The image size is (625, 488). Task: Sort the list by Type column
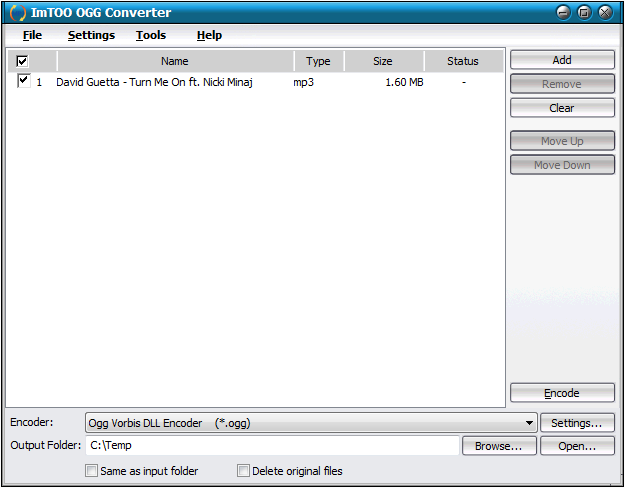pyautogui.click(x=318, y=61)
